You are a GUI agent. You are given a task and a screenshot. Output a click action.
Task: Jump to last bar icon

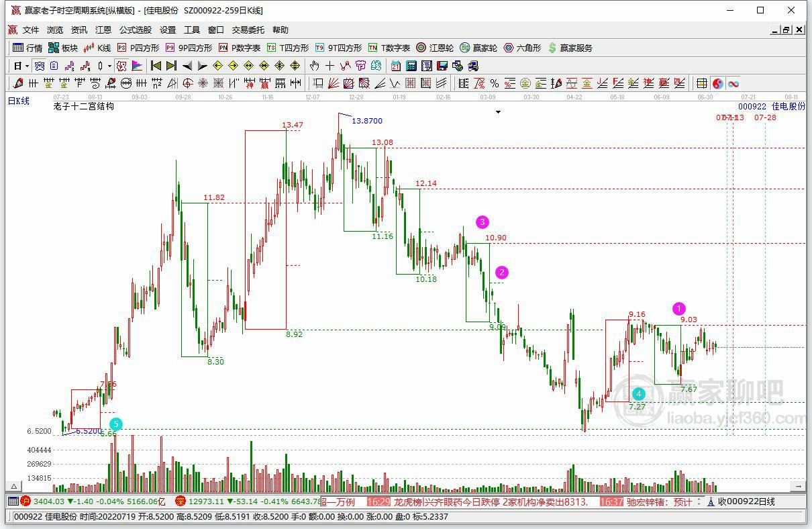(171, 66)
